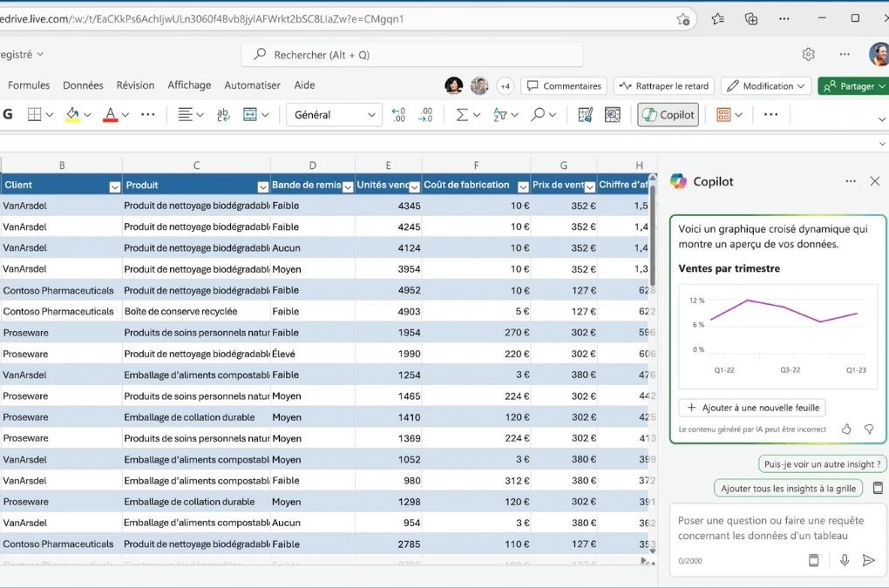Open Données ribbon tab
Screen dimensions: 889x588
click(84, 85)
